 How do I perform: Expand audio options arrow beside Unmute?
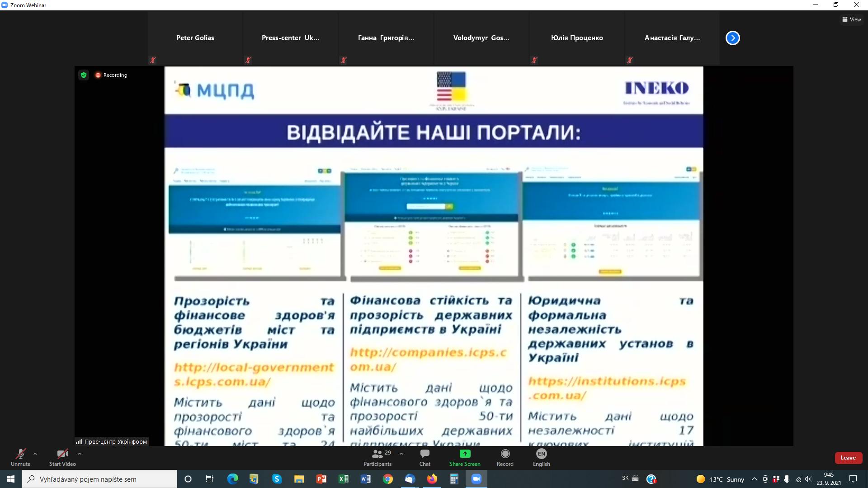coord(35,454)
